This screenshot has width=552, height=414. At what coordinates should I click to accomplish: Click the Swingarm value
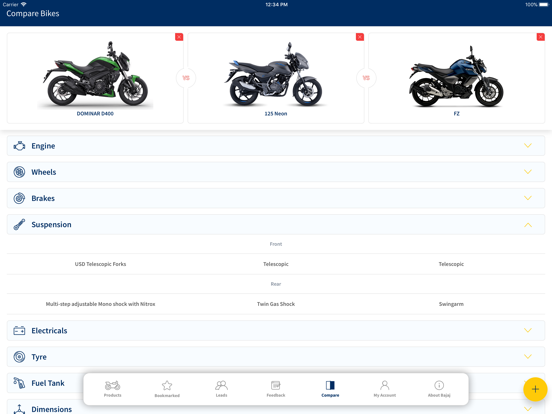click(x=451, y=304)
